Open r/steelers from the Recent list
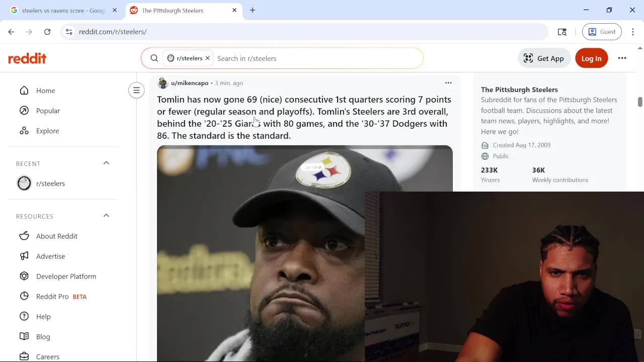Image resolution: width=644 pixels, height=362 pixels. 50,184
